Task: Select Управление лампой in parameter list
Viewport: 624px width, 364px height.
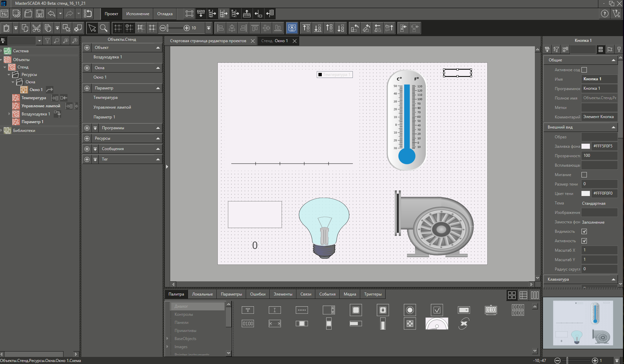Action: (x=112, y=107)
